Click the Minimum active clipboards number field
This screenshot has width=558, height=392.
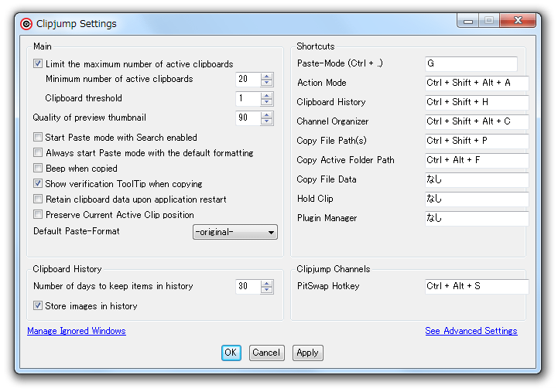coord(248,80)
